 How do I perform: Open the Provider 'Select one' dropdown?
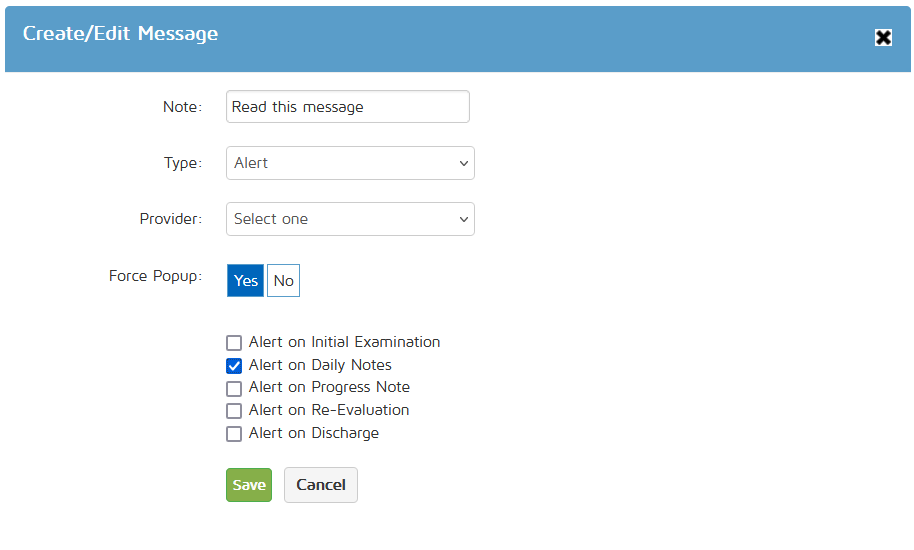point(340,219)
